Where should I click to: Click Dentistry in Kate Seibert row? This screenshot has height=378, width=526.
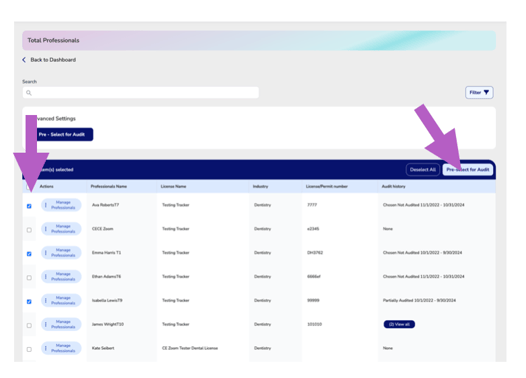point(262,348)
